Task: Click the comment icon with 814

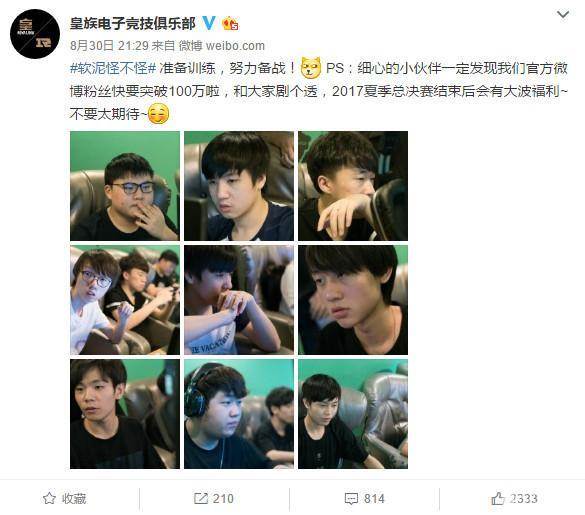Action: click(x=364, y=498)
